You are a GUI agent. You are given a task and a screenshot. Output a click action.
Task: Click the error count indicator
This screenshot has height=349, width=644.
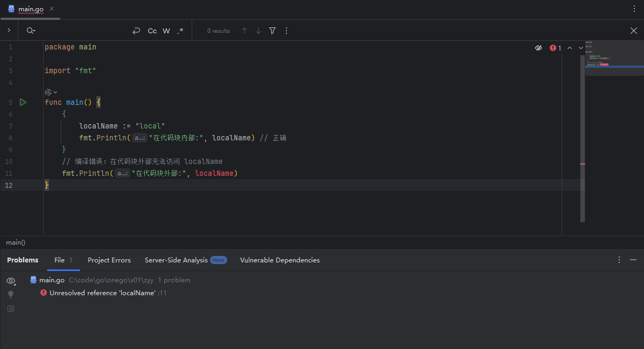tap(555, 48)
